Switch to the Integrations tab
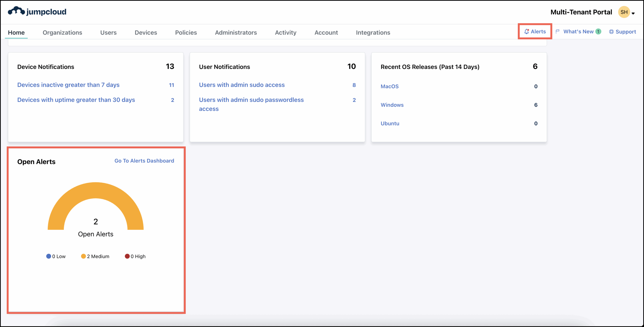Screen dimensions: 644x327 [x=373, y=32]
